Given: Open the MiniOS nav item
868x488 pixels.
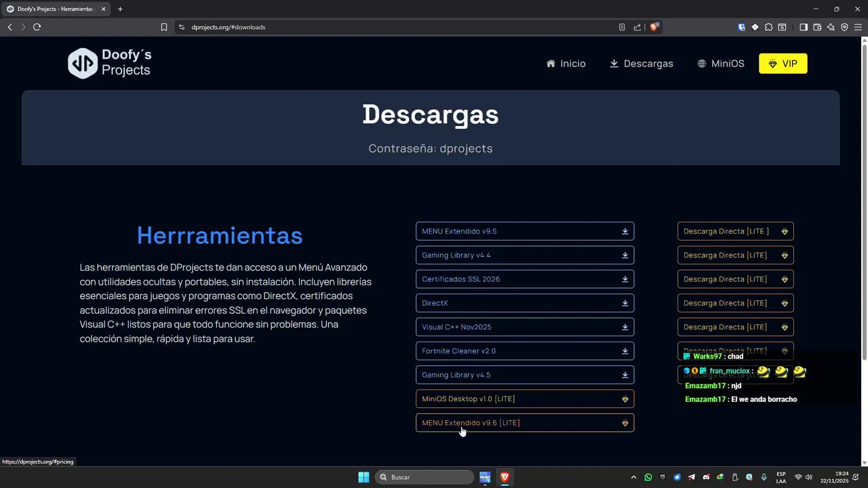Looking at the screenshot, I should [720, 64].
